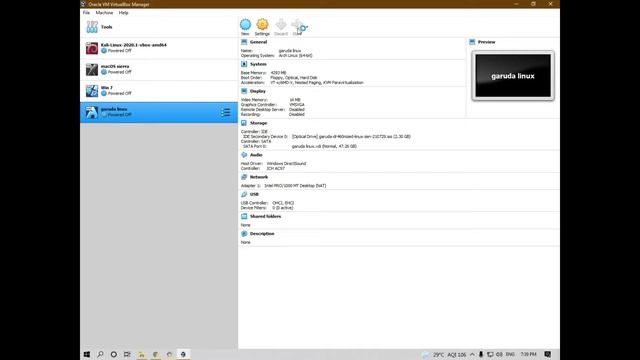Click the Description section header

click(x=262, y=234)
